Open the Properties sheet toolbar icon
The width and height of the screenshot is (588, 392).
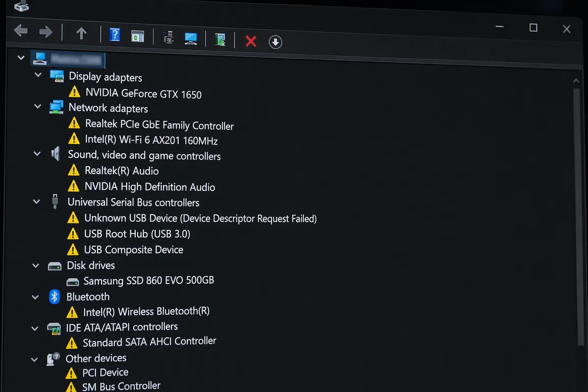click(138, 36)
